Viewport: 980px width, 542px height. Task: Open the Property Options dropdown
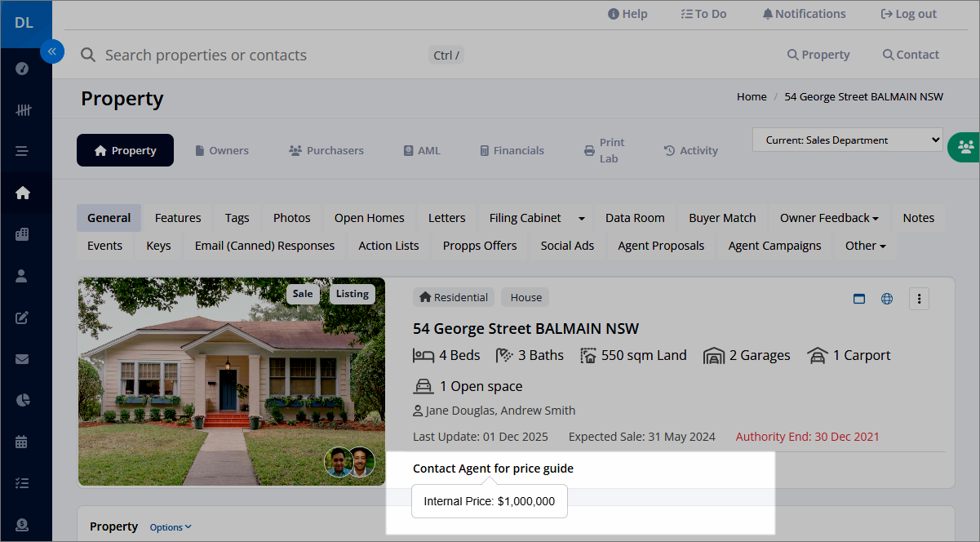171,527
